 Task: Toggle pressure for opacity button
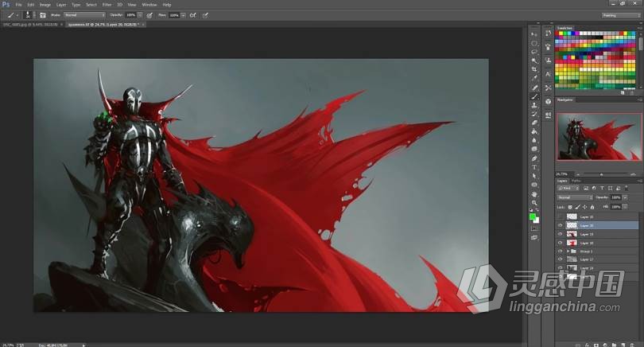(149, 15)
